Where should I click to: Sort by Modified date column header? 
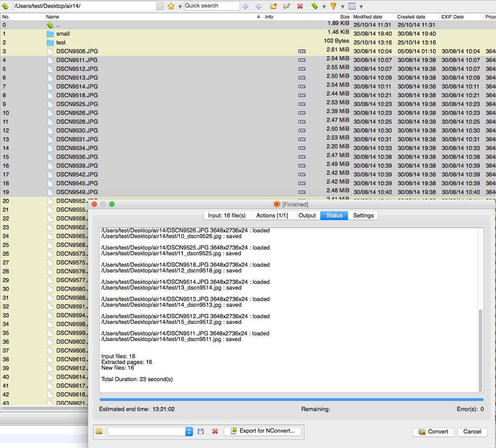coord(373,17)
